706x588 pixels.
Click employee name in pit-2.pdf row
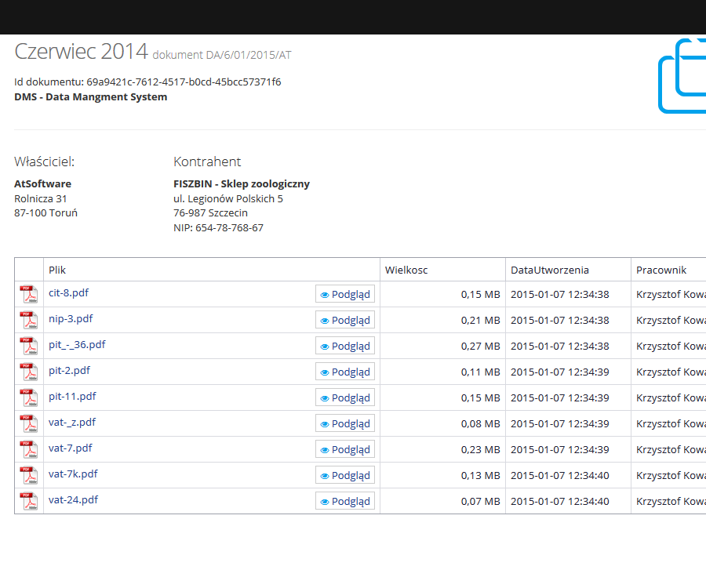671,372
